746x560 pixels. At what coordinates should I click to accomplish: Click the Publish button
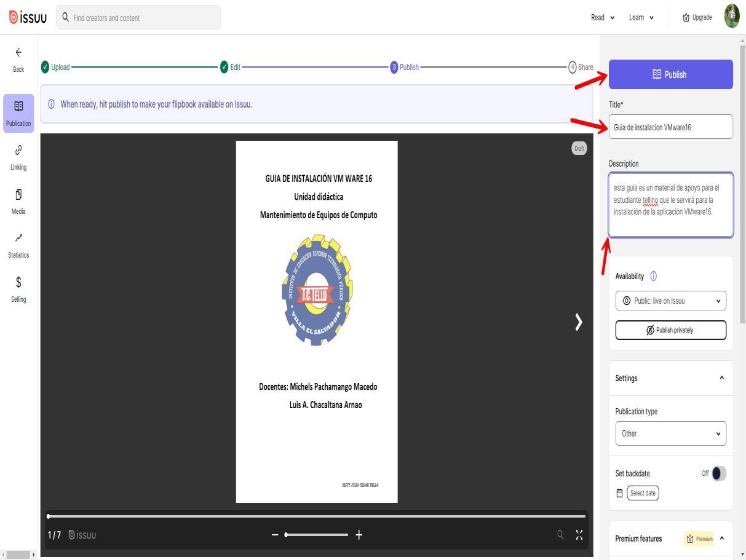[671, 74]
